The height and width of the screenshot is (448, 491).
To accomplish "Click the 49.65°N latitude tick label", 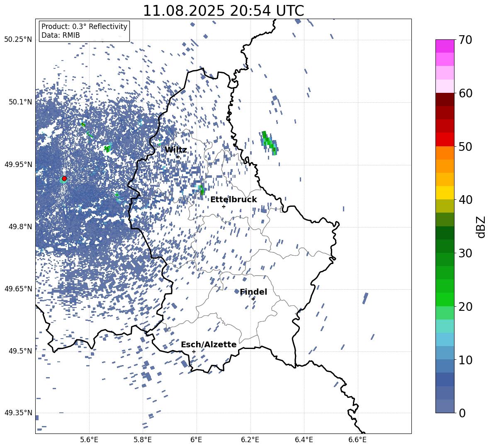I will click(18, 288).
